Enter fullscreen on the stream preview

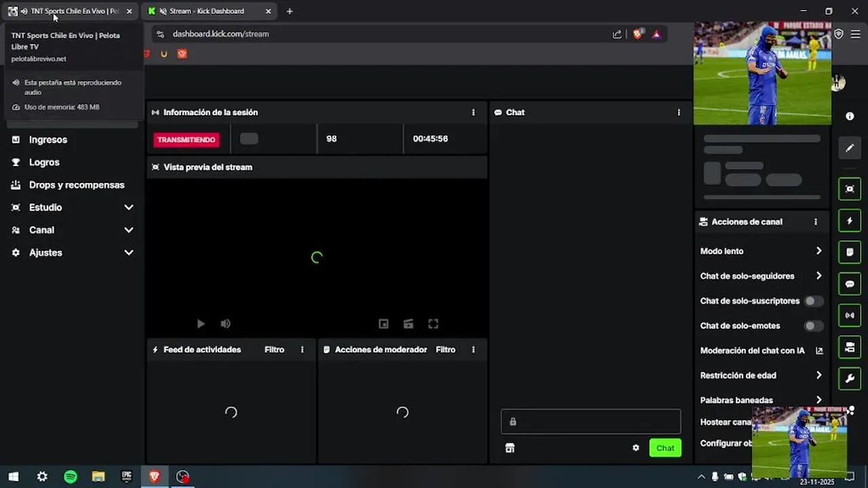pos(433,324)
